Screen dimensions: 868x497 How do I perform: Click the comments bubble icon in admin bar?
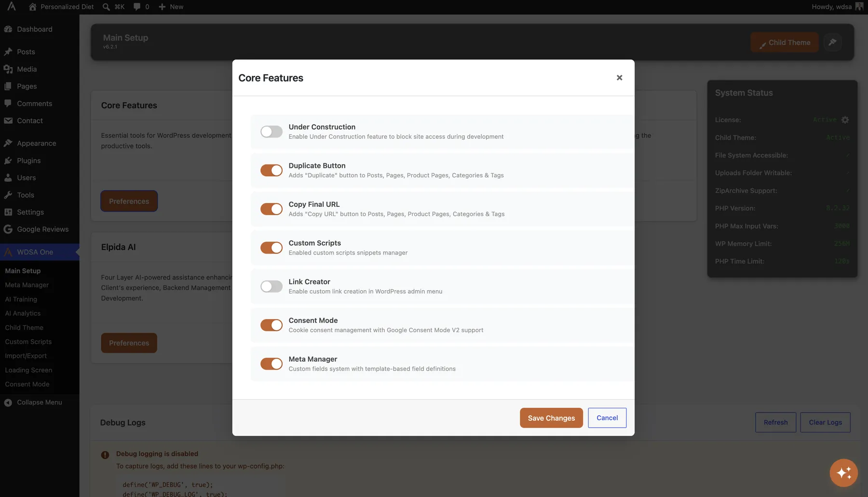pos(137,7)
